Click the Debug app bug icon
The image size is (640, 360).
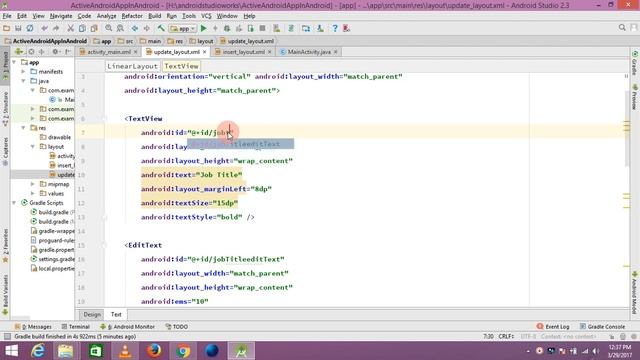point(227,28)
